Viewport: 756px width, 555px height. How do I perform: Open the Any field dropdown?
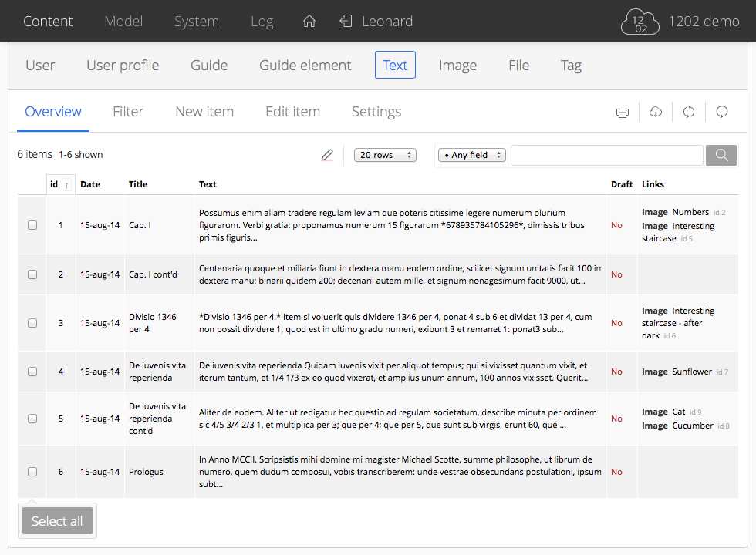point(471,155)
